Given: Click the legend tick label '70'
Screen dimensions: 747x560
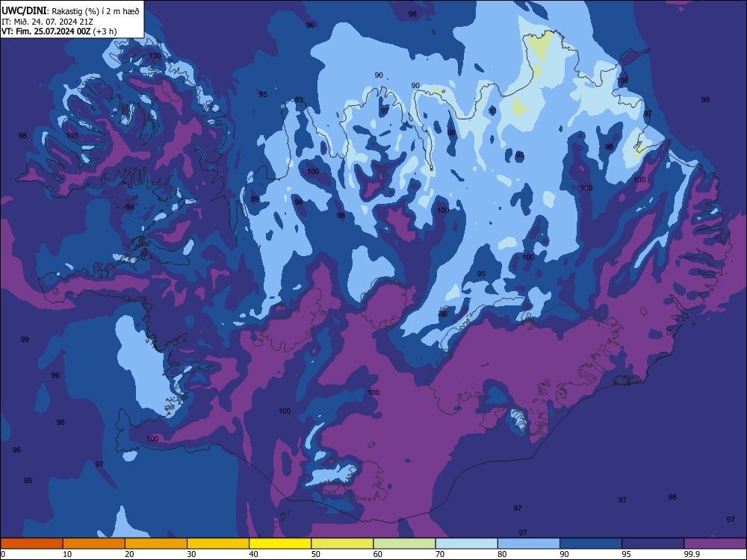Looking at the screenshot, I should 440,554.
